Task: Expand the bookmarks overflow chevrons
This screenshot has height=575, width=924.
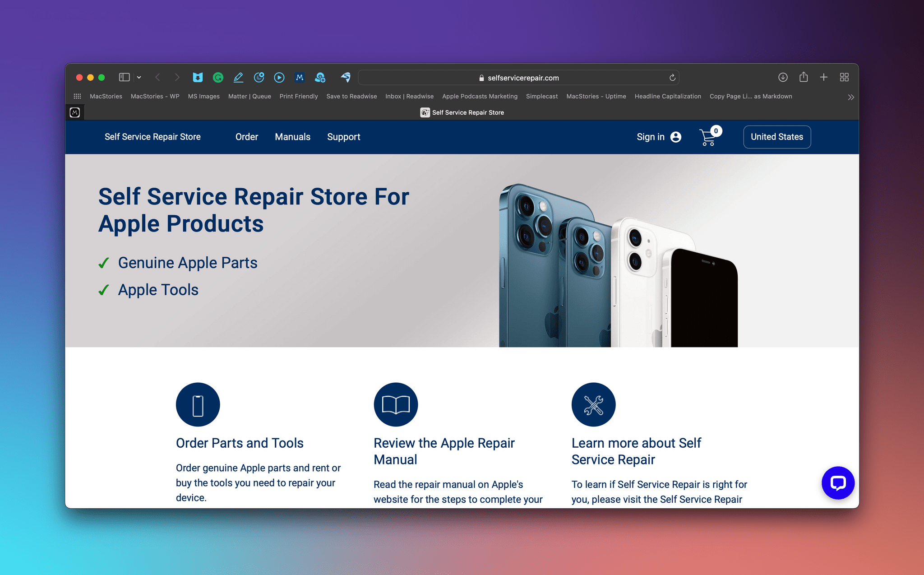Action: (851, 97)
